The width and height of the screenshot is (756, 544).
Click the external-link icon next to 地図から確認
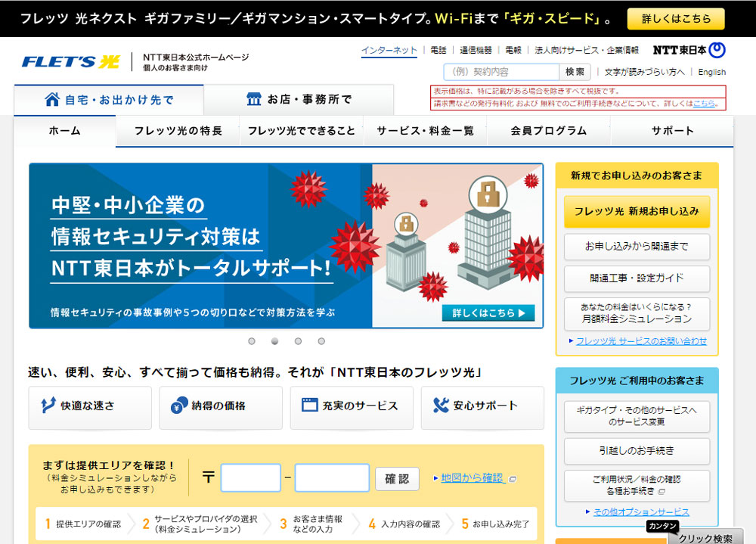(x=513, y=479)
